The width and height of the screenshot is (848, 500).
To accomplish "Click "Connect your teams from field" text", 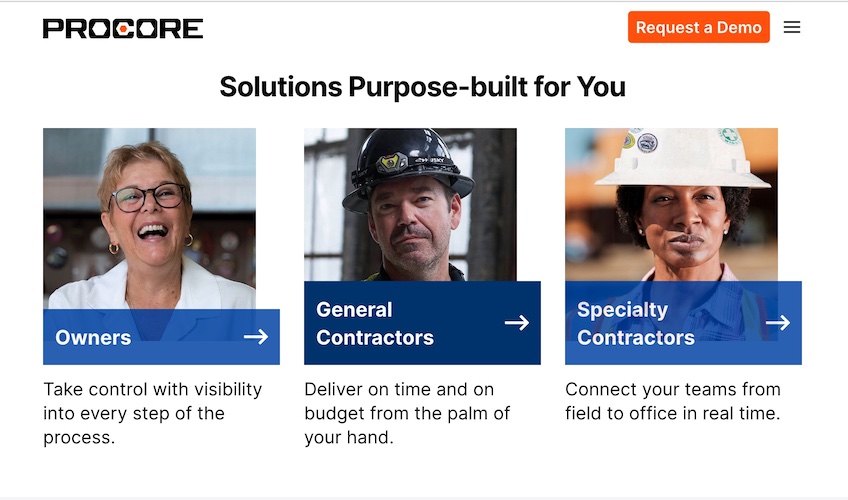I will click(x=673, y=401).
